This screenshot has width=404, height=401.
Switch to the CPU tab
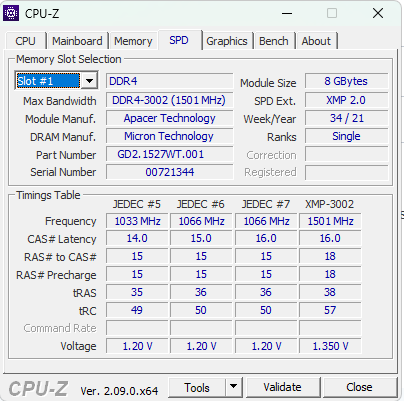tap(25, 41)
